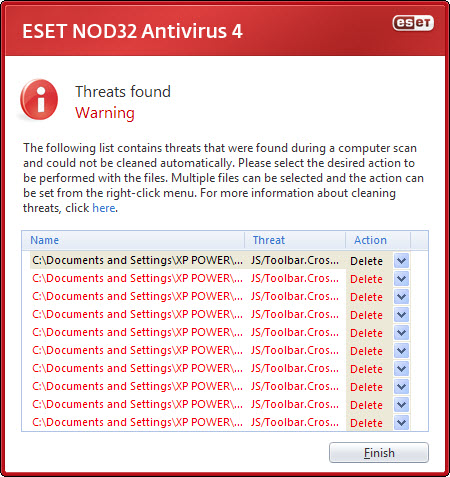
Task: Open the 'here' cleaning threats help link
Action: 104,208
